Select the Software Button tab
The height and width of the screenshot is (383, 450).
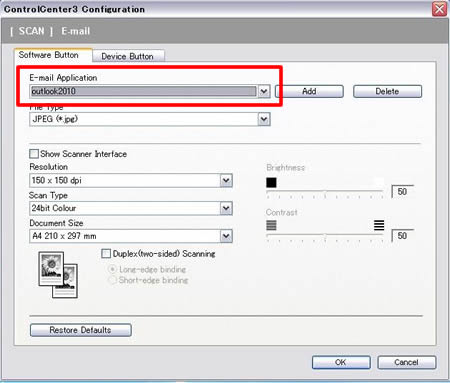pos(53,55)
